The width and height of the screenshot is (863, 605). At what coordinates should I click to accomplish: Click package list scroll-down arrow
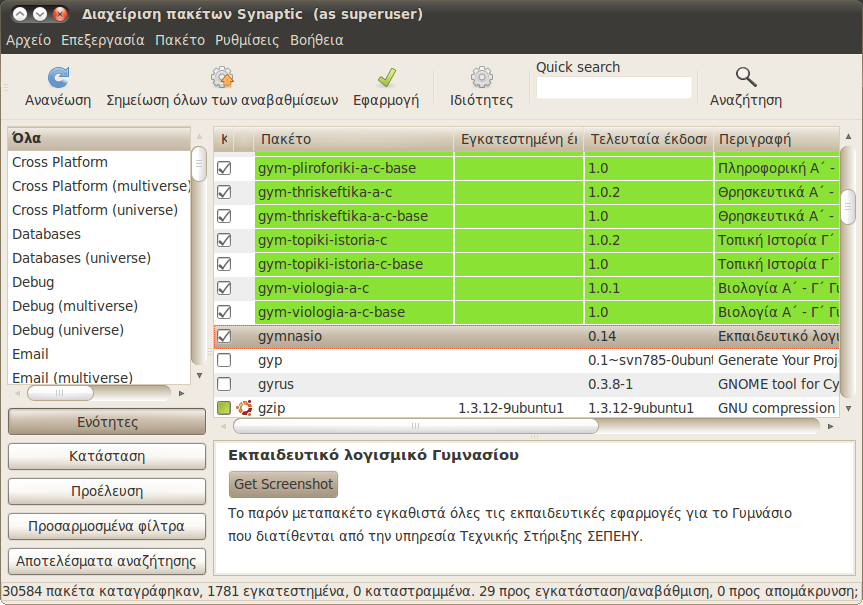coord(848,408)
